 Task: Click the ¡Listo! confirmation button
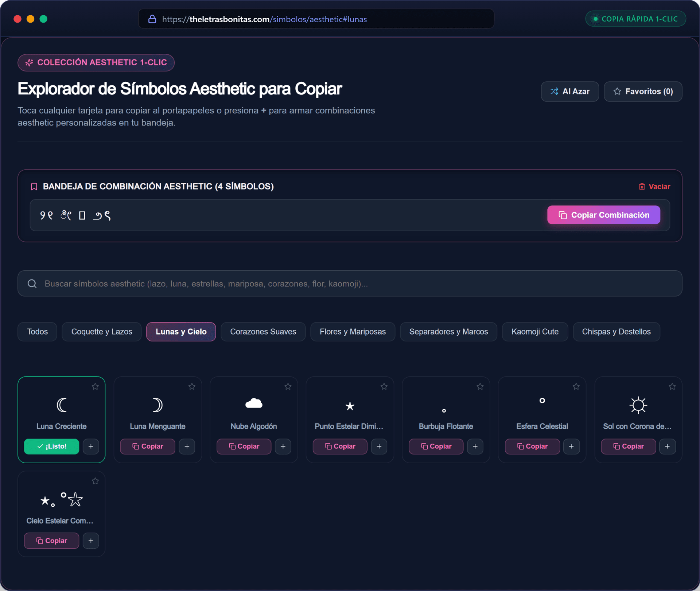pyautogui.click(x=51, y=447)
